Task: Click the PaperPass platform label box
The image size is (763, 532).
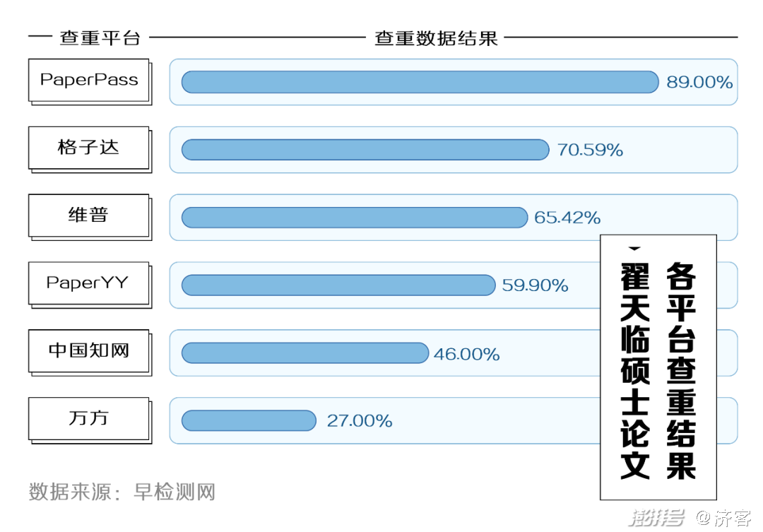Action: (x=90, y=81)
